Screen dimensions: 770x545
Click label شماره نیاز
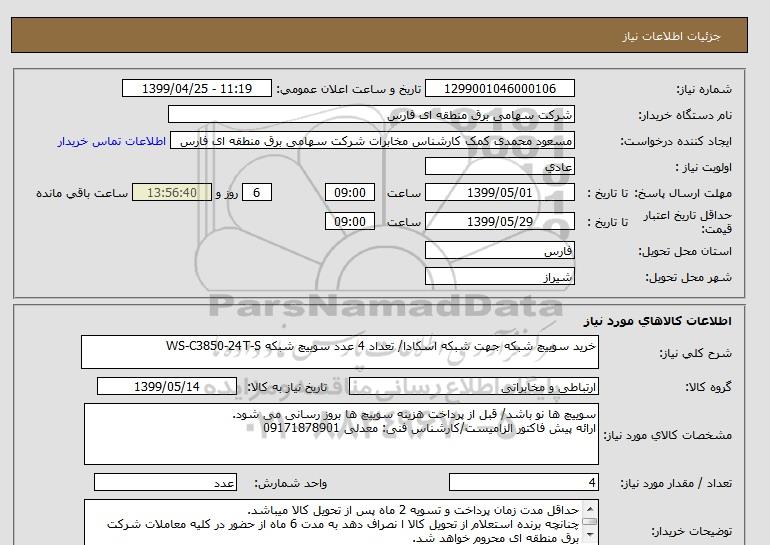point(704,89)
